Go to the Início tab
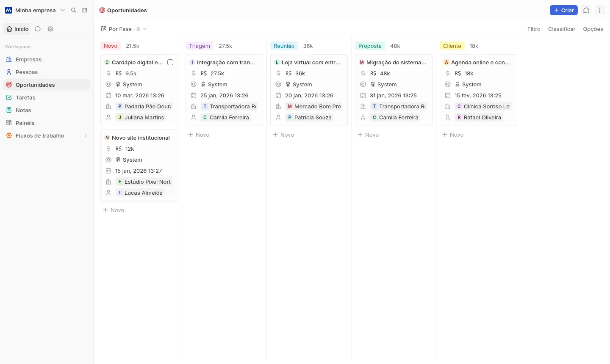610x364 pixels. (17, 29)
